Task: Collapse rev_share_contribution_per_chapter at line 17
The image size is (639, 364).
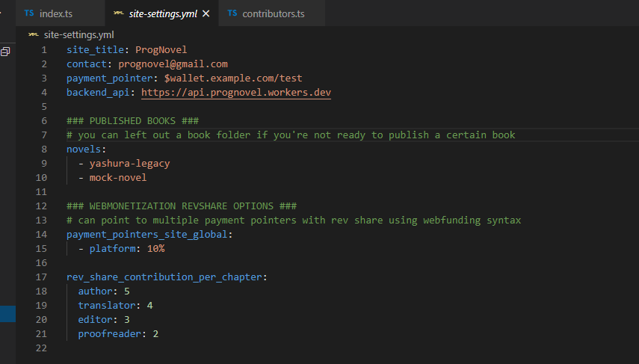Action: pos(58,277)
